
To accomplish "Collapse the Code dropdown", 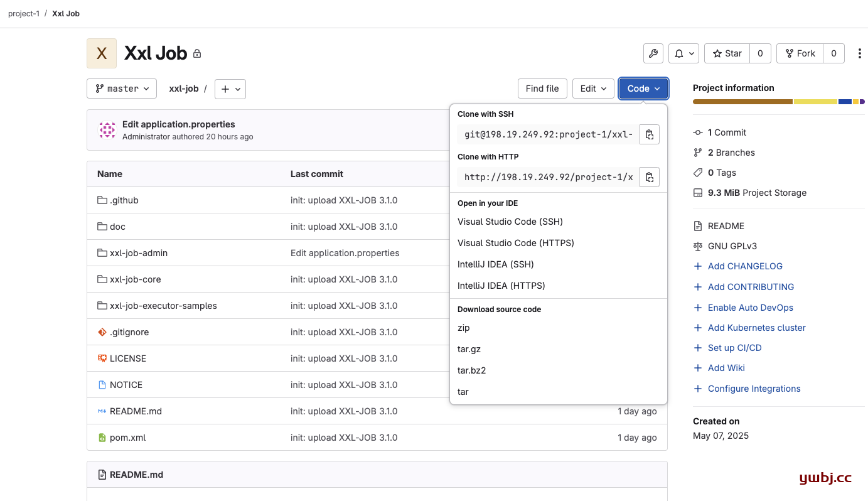I will (x=643, y=89).
